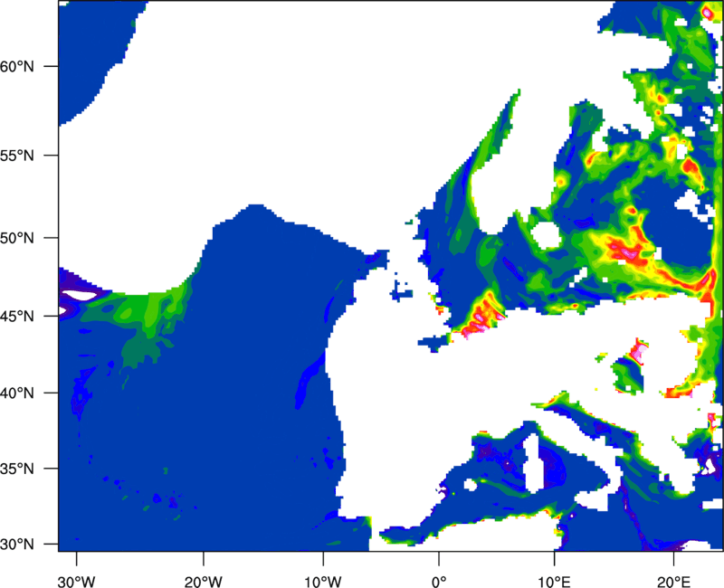
Task: Click the 40°N latitude label
Action: (x=17, y=393)
